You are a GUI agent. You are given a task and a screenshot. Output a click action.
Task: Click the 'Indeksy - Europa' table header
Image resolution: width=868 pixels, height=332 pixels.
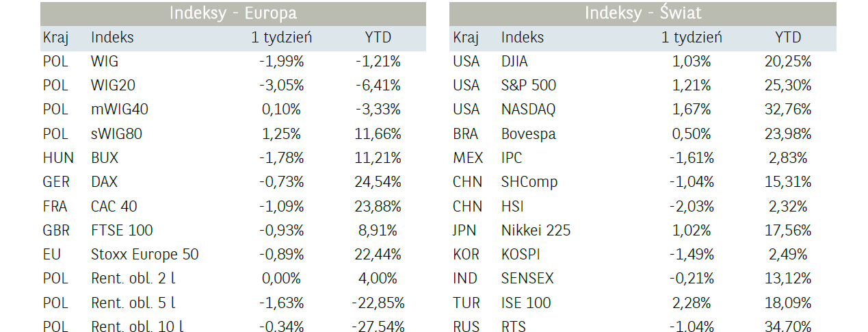pyautogui.click(x=233, y=13)
